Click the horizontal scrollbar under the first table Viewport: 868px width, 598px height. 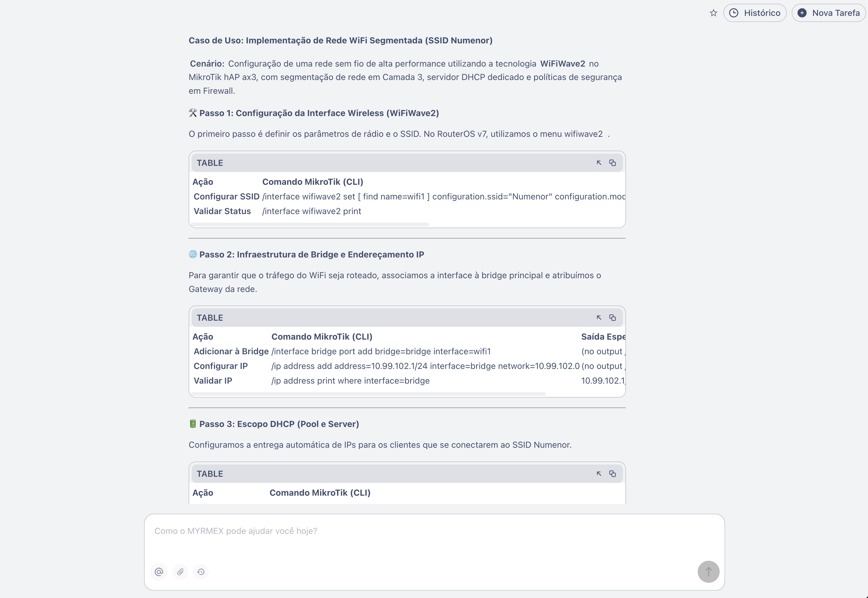click(310, 224)
